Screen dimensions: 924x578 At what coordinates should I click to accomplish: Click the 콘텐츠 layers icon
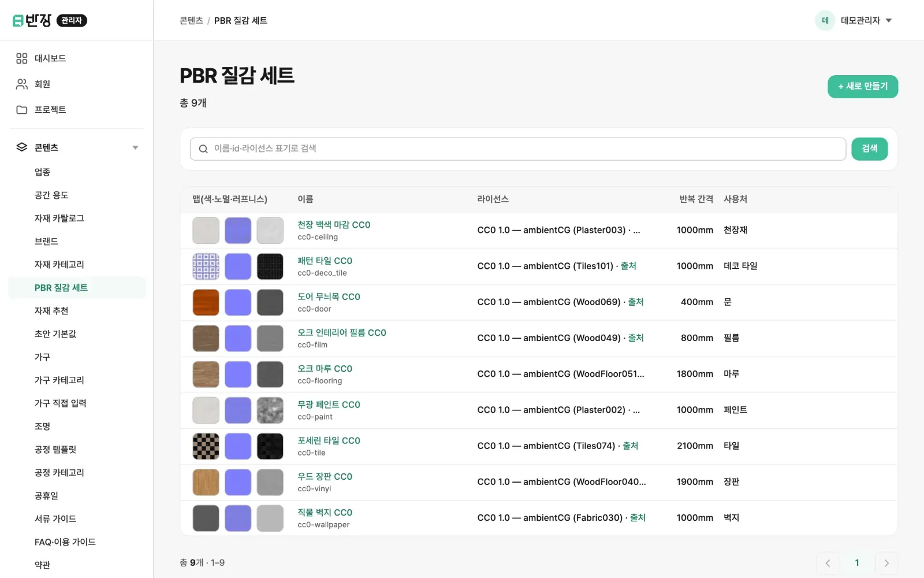(22, 147)
